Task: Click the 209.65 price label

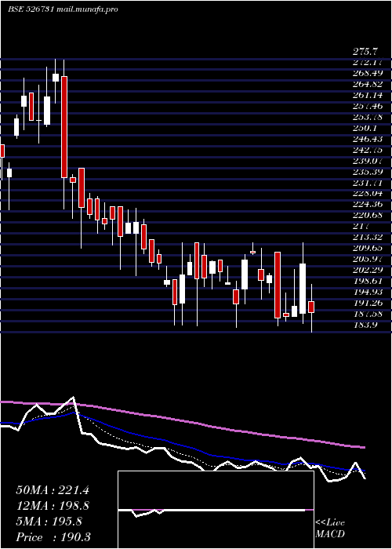Action: point(368,248)
